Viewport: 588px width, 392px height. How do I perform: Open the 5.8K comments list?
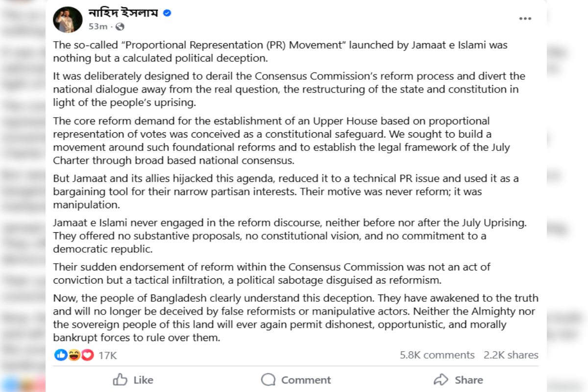(437, 355)
